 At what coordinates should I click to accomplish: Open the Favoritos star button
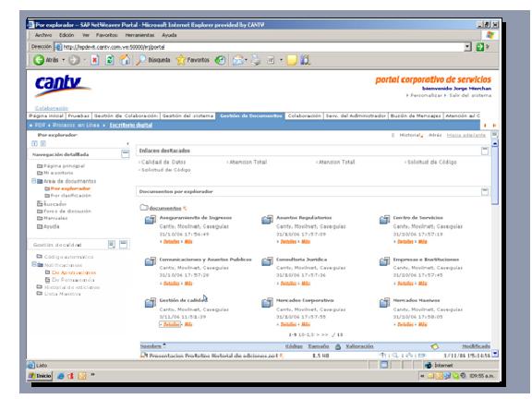[x=193, y=60]
